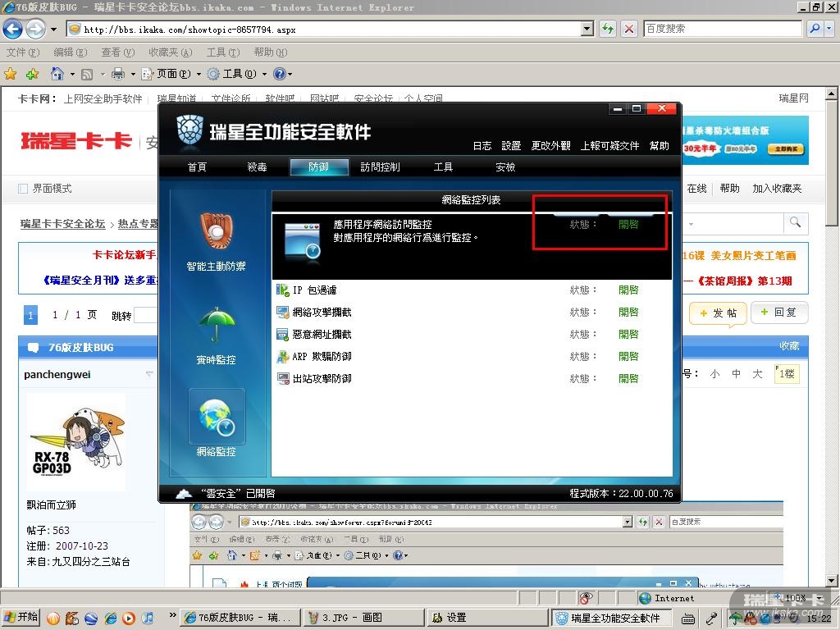Screen dimensions: 840x630
Task: Expand the panchengwei user dropdown arrow
Action: [149, 374]
